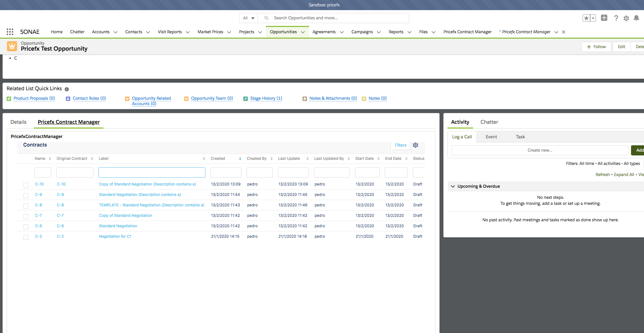Screen dimensions: 644x333
Task: Switch to the Event tab
Action: (491, 137)
